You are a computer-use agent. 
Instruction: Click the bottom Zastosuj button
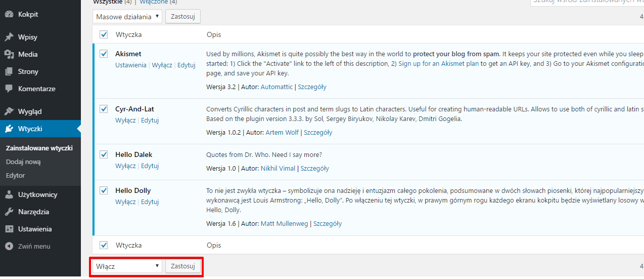(x=183, y=266)
